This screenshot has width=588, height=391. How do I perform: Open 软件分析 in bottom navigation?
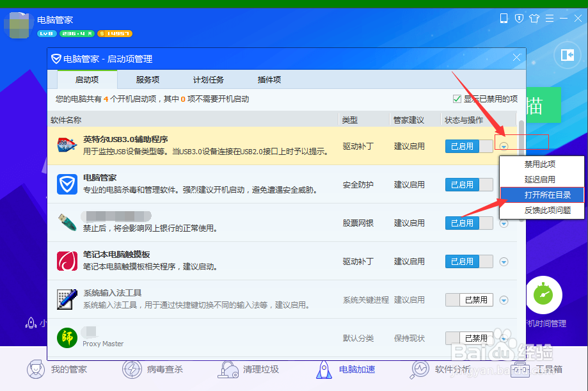pos(441,369)
